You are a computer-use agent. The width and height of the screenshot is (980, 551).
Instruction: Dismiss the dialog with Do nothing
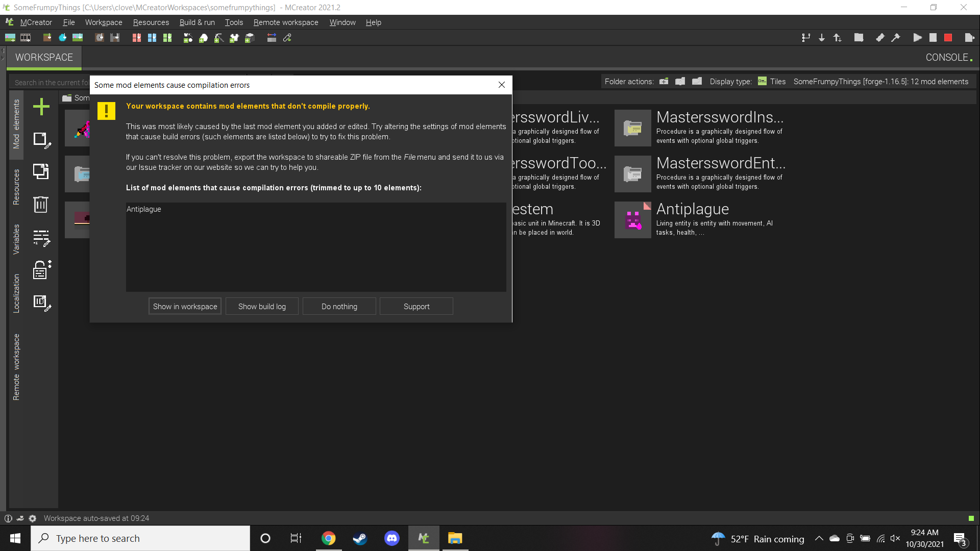coord(339,306)
